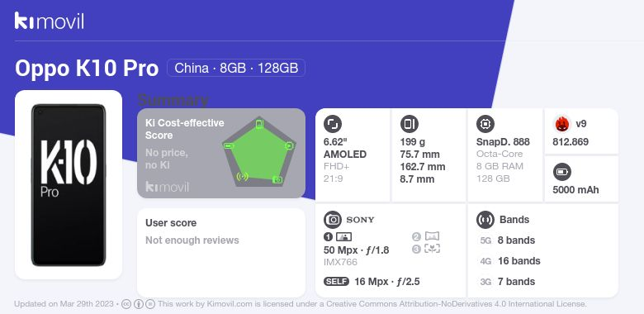The height and width of the screenshot is (314, 644).
Task: Click the Kimovil logo at top
Action: [x=50, y=21]
